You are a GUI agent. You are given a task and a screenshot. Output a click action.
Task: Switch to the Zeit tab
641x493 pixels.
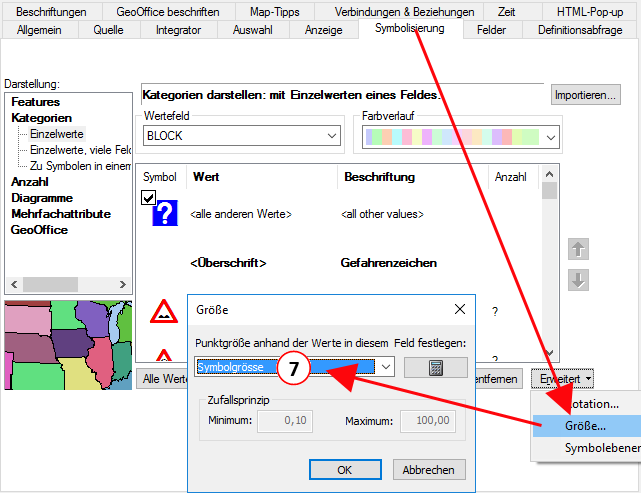click(x=506, y=12)
